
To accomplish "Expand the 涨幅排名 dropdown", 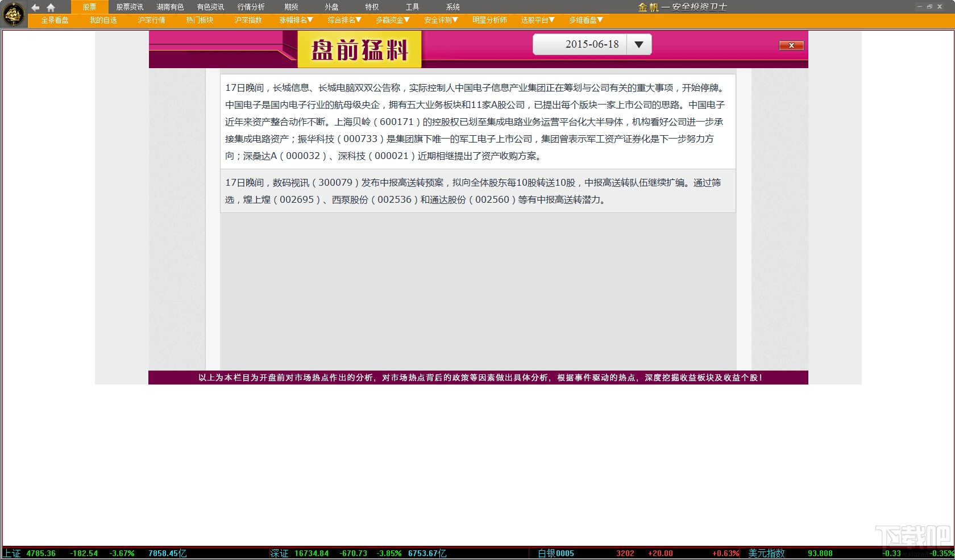I will (296, 20).
